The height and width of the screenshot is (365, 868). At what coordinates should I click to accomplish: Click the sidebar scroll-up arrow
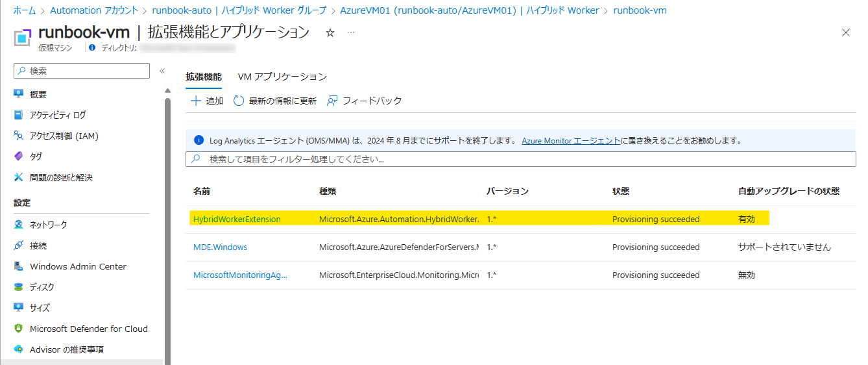(x=167, y=91)
